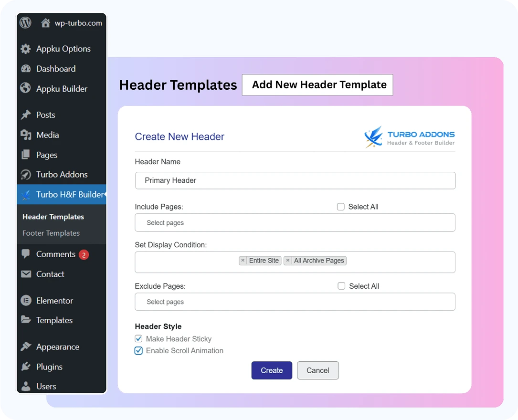518x420 pixels.
Task: Click the Plugins plug icon
Action: [x=26, y=367]
